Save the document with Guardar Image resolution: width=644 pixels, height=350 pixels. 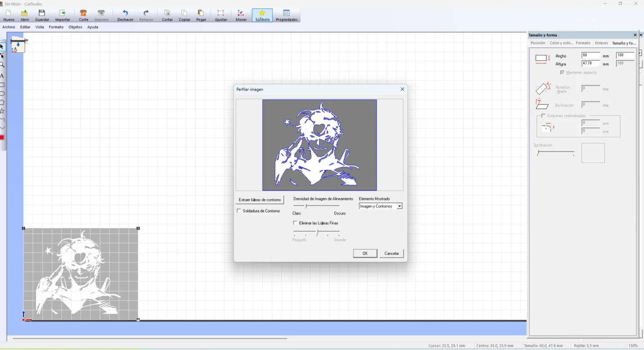[42, 15]
